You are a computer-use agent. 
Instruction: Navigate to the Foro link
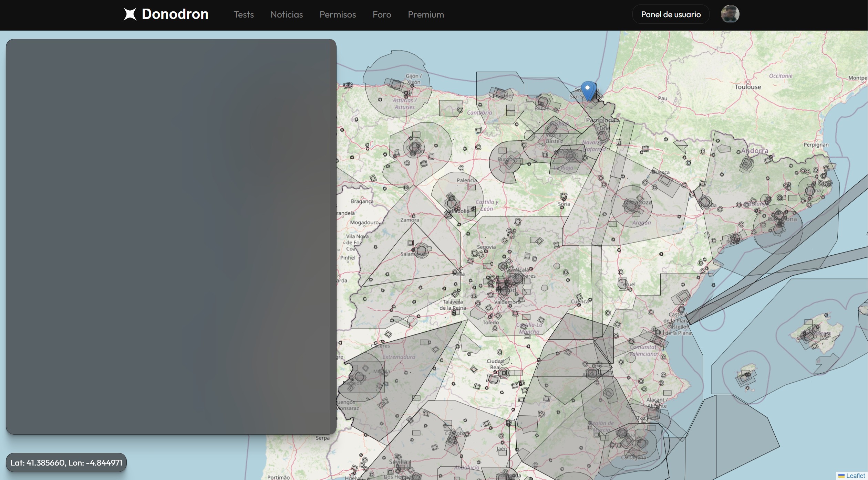tap(382, 14)
